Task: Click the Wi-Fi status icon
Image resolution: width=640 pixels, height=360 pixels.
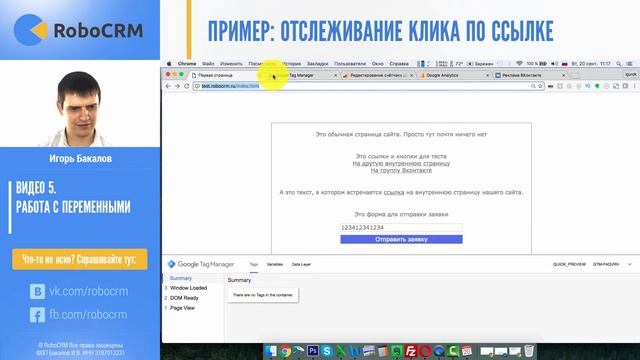Action: 519,64
